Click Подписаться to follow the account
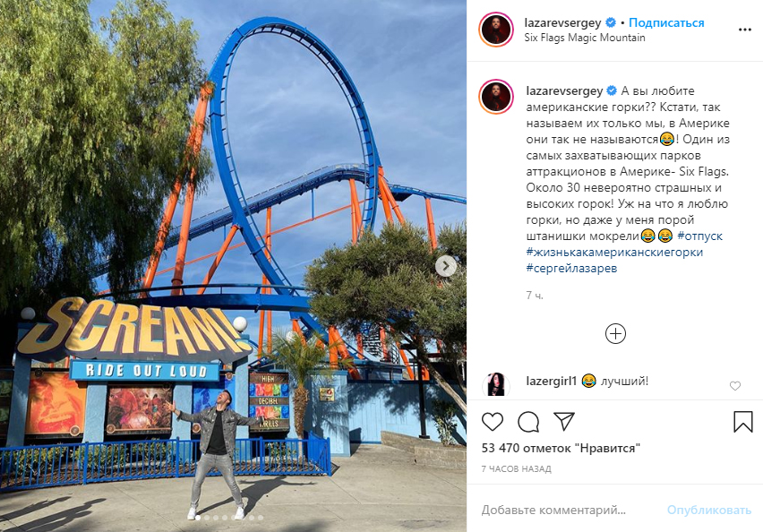 (x=666, y=23)
